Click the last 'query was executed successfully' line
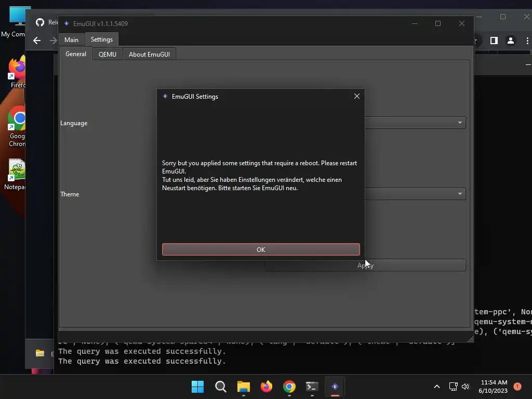The height and width of the screenshot is (399, 532). point(142,361)
